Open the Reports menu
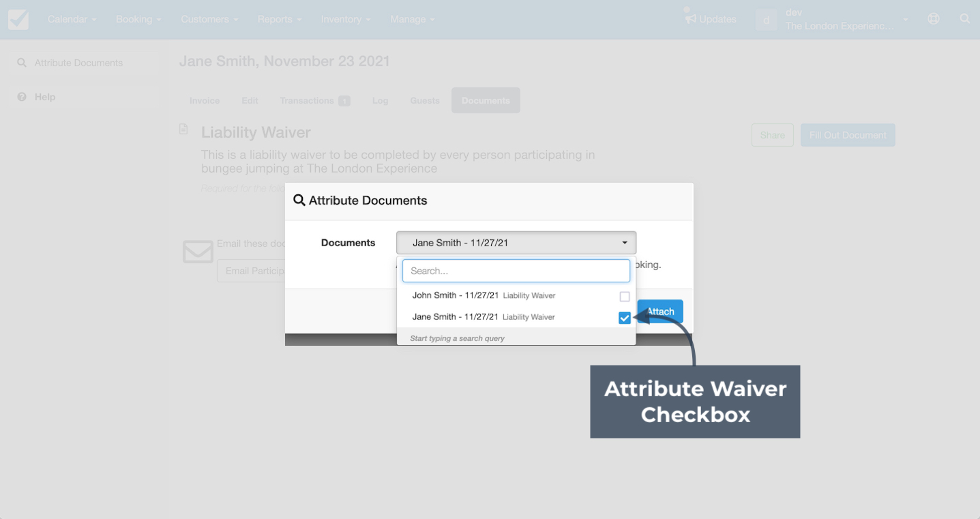This screenshot has height=519, width=980. (280, 19)
